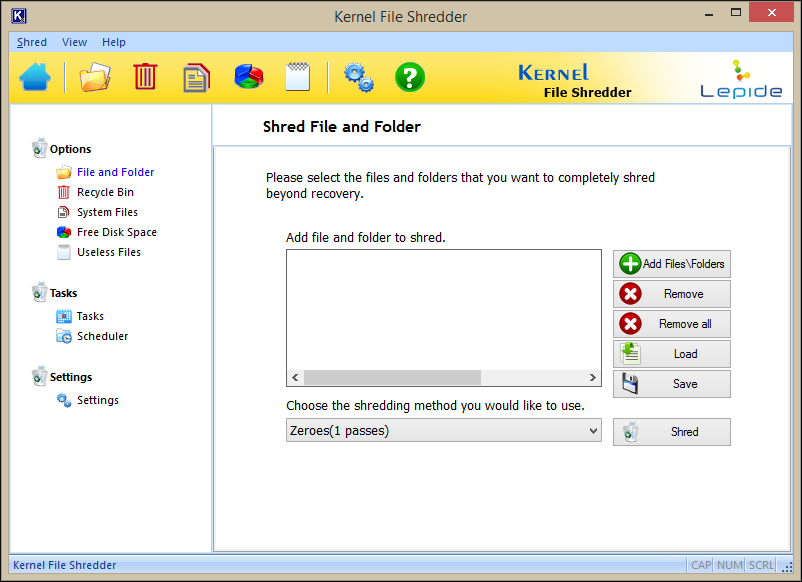Image resolution: width=802 pixels, height=582 pixels.
Task: Click the pie icon beside Free Disk Space
Action: tap(64, 232)
